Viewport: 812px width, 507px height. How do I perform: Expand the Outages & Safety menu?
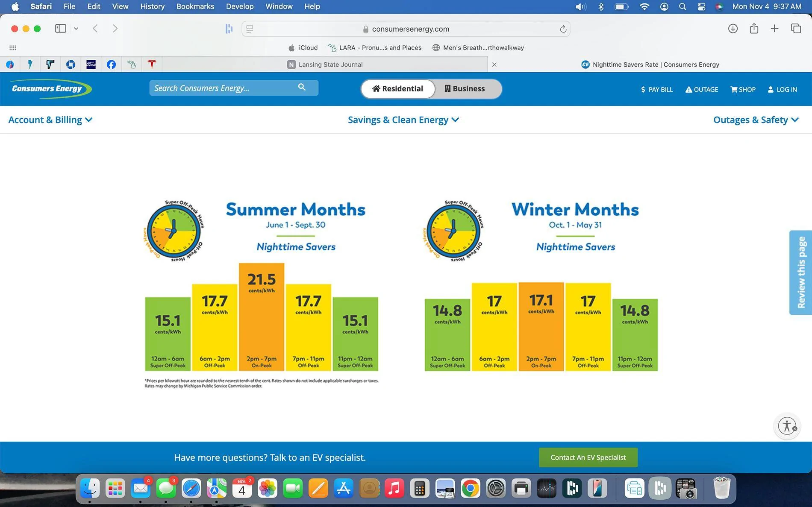click(x=756, y=120)
